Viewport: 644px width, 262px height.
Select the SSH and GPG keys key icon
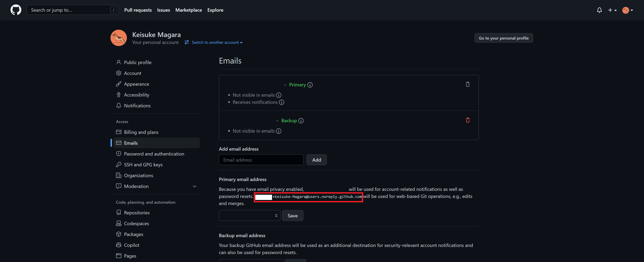tap(119, 164)
